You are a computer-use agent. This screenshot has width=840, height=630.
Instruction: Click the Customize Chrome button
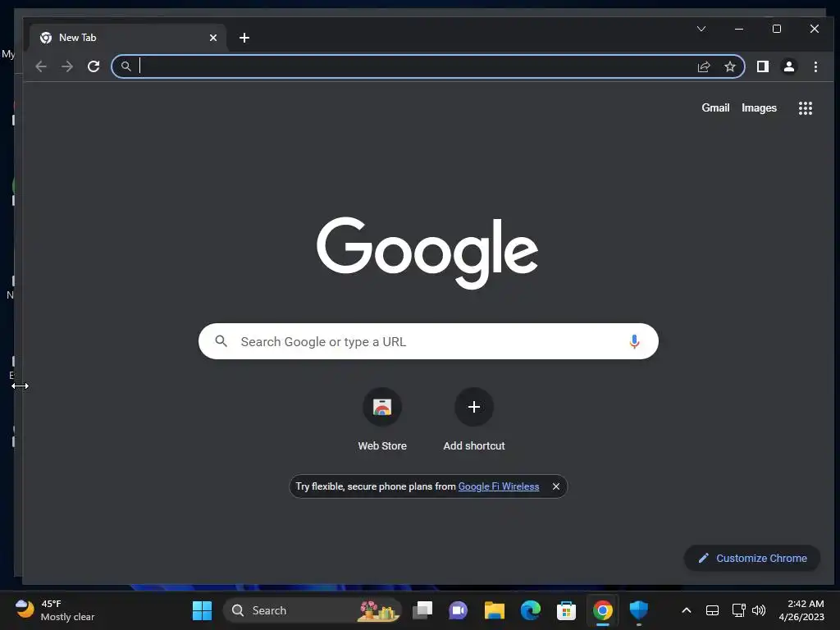click(752, 558)
